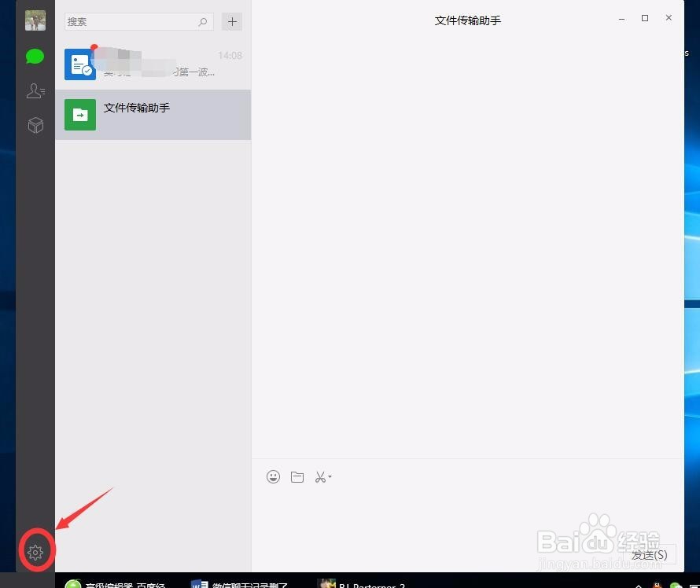Click the 文件传输助手 chat title
Viewport: 700px width, 588px height.
tap(467, 20)
